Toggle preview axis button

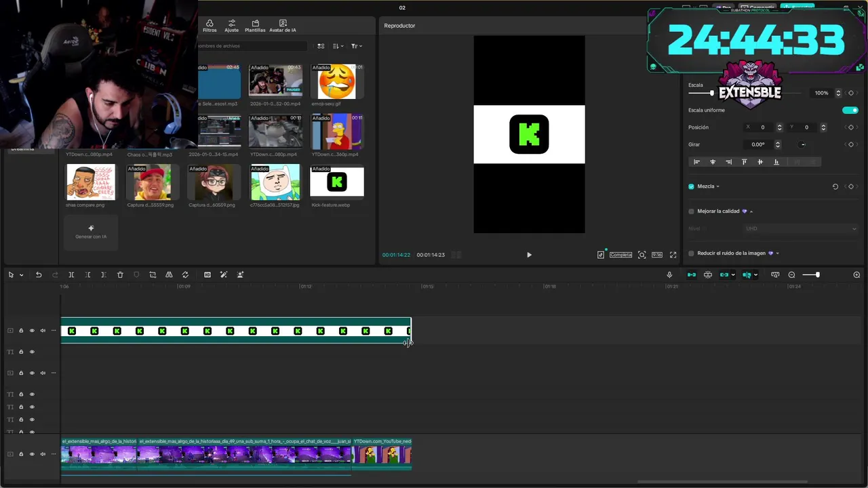pyautogui.click(x=747, y=274)
